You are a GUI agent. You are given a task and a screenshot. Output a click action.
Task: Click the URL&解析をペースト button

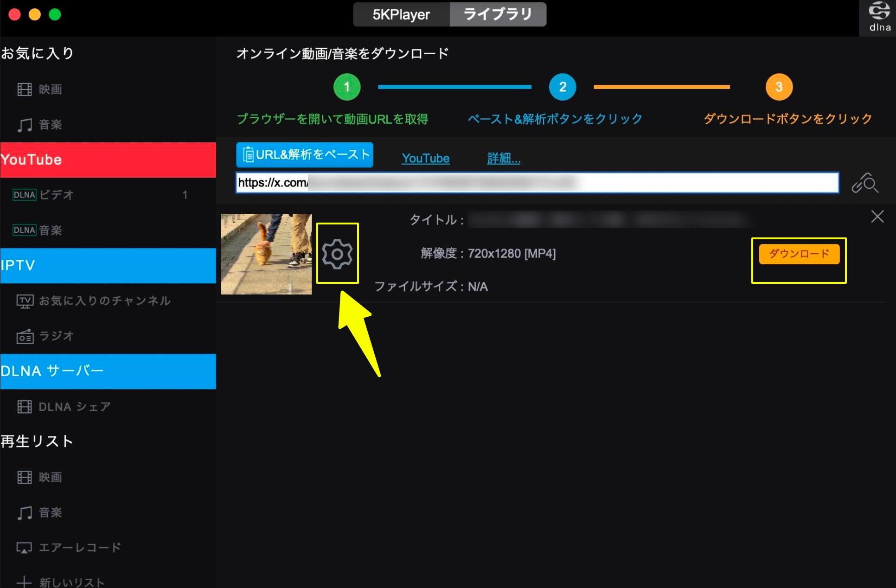pyautogui.click(x=305, y=155)
